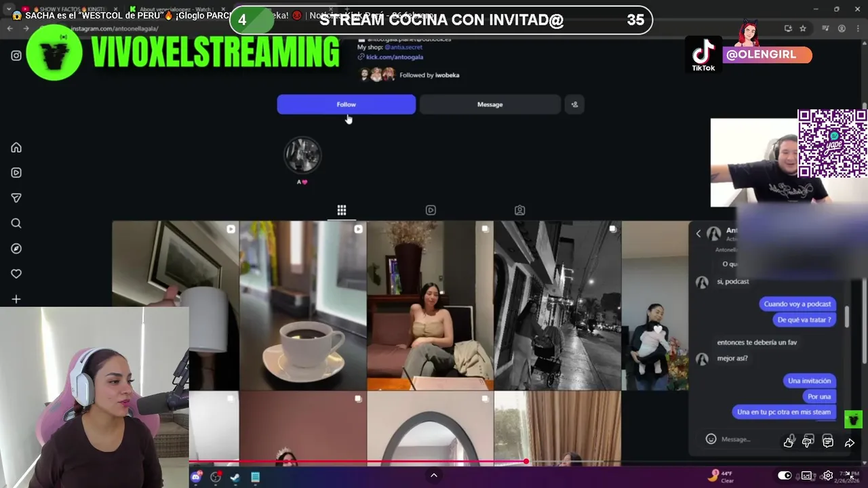The width and height of the screenshot is (868, 488).
Task: Toggle subtitles captions button in player
Action: tap(806, 475)
